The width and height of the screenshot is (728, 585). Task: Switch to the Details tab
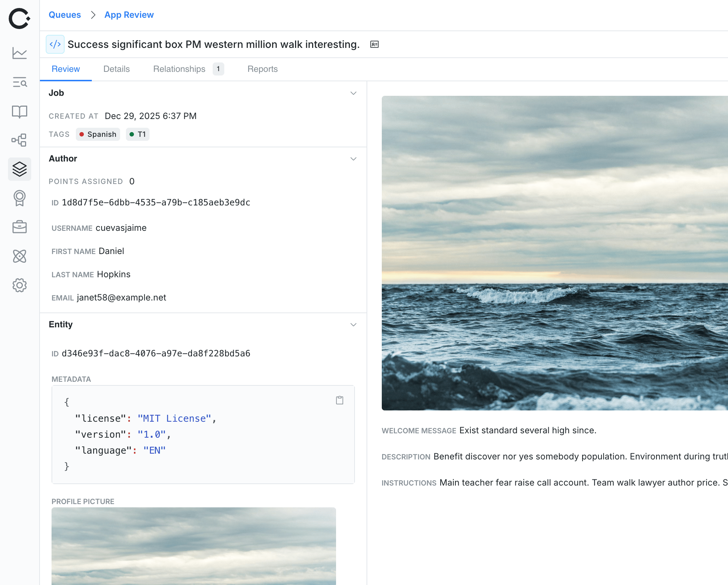pyautogui.click(x=116, y=69)
